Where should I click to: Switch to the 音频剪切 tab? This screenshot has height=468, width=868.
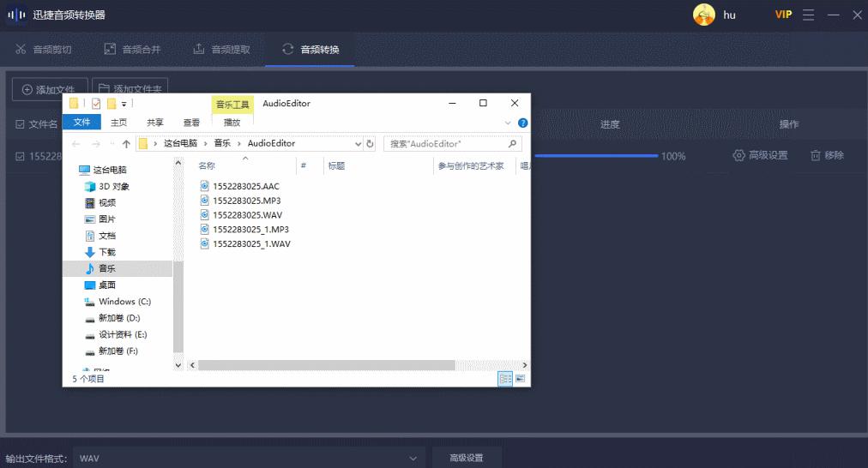pos(43,49)
